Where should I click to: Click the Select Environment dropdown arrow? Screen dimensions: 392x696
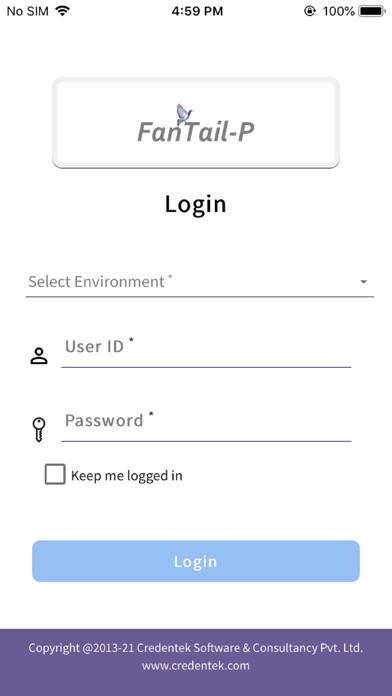pyautogui.click(x=364, y=282)
